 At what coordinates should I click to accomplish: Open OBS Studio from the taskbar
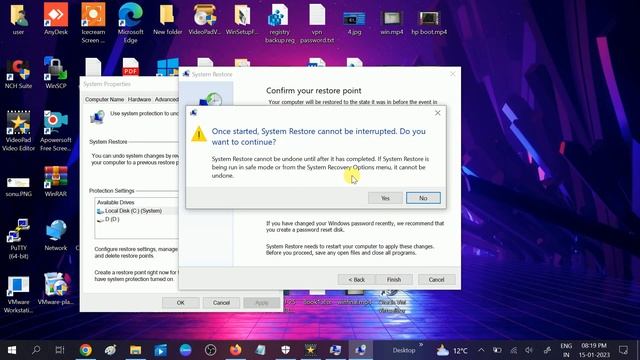tap(210, 350)
